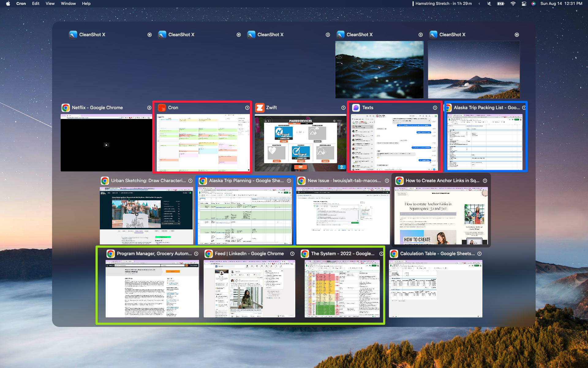Select the Feed | LinkedIn window thumbnail

[249, 289]
